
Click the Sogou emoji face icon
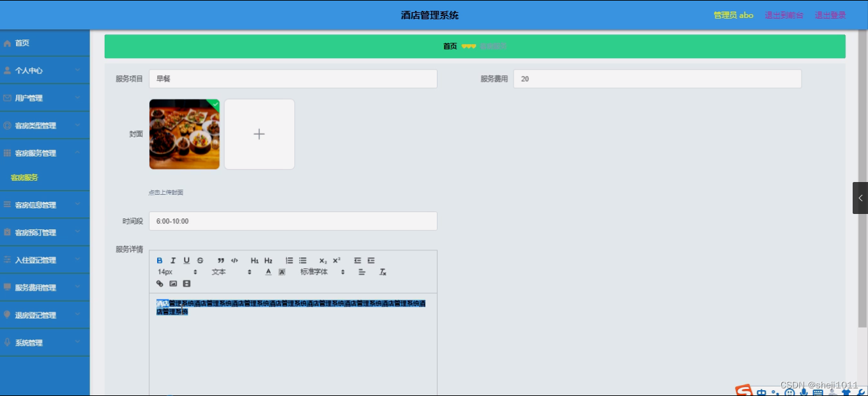[x=789, y=393]
